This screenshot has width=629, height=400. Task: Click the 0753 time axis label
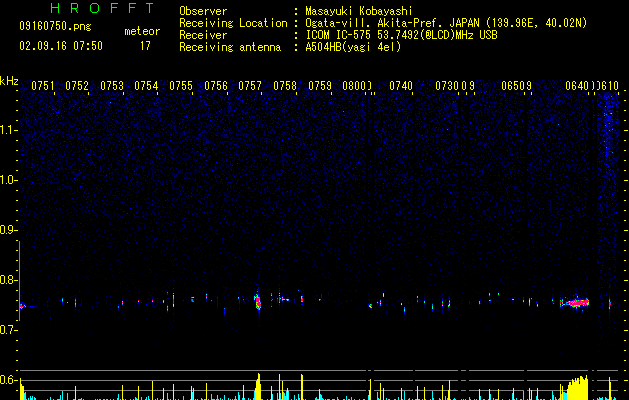click(x=112, y=86)
